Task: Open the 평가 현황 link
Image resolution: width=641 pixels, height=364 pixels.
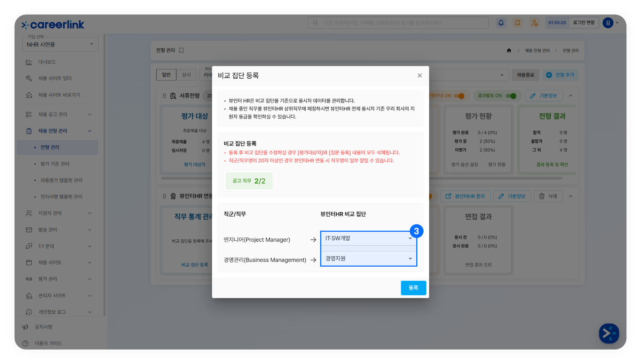Action: tap(497, 165)
